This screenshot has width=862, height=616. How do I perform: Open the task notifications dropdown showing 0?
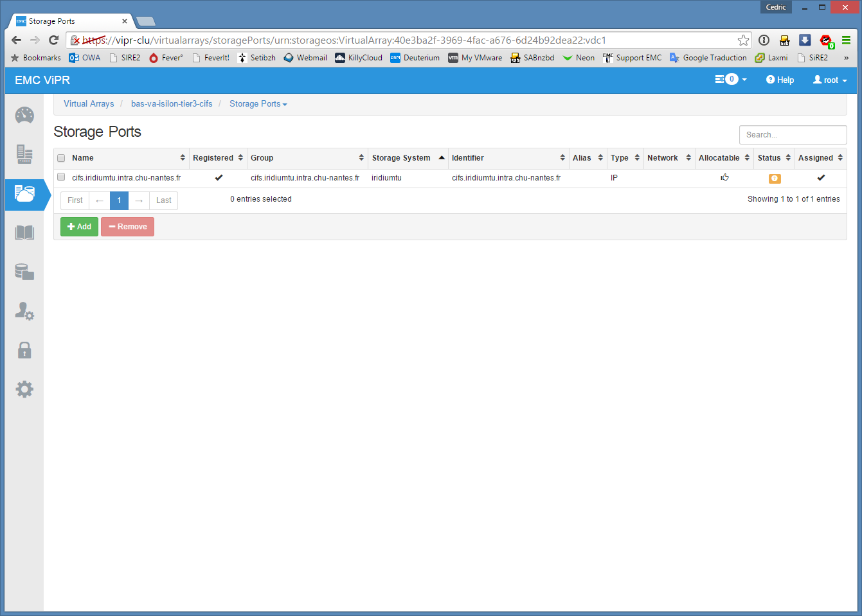point(731,80)
